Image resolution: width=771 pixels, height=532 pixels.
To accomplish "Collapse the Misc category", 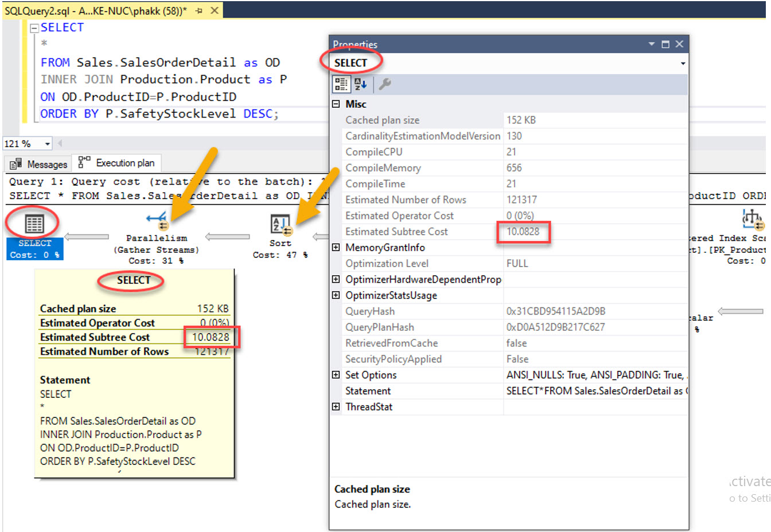I will click(x=336, y=104).
